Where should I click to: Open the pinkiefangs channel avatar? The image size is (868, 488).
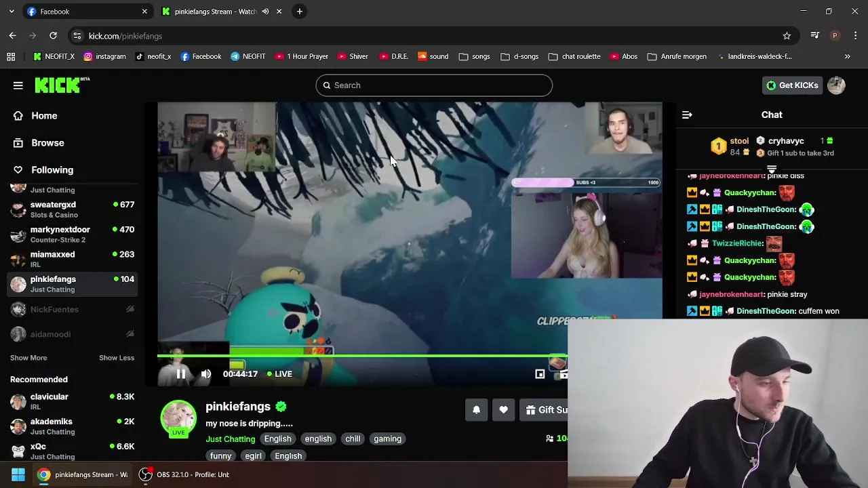(x=178, y=418)
